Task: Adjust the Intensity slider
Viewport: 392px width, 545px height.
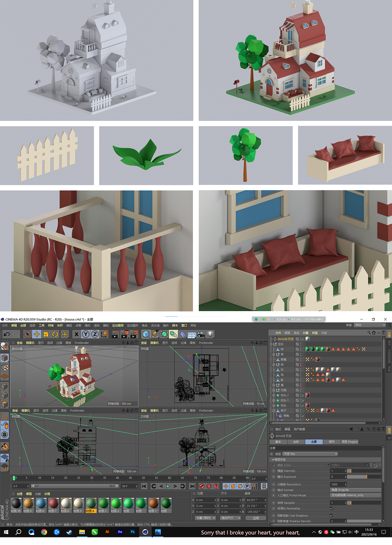Action: pyautogui.click(x=364, y=471)
